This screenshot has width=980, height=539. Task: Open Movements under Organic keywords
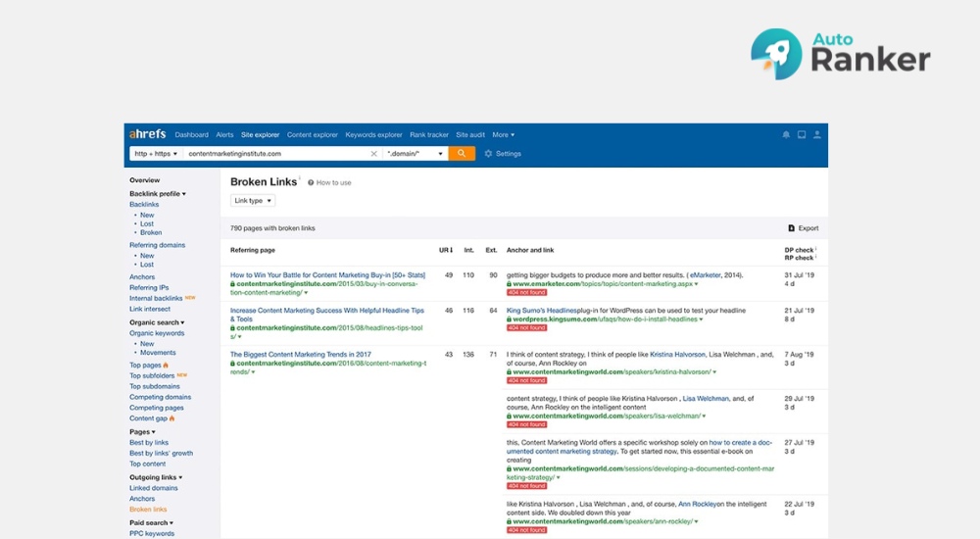(x=158, y=353)
